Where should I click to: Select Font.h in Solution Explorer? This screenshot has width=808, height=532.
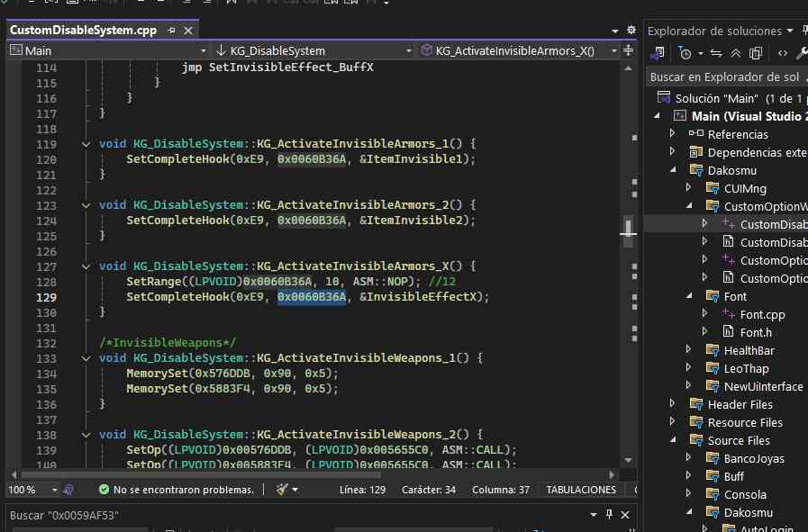[x=756, y=333]
